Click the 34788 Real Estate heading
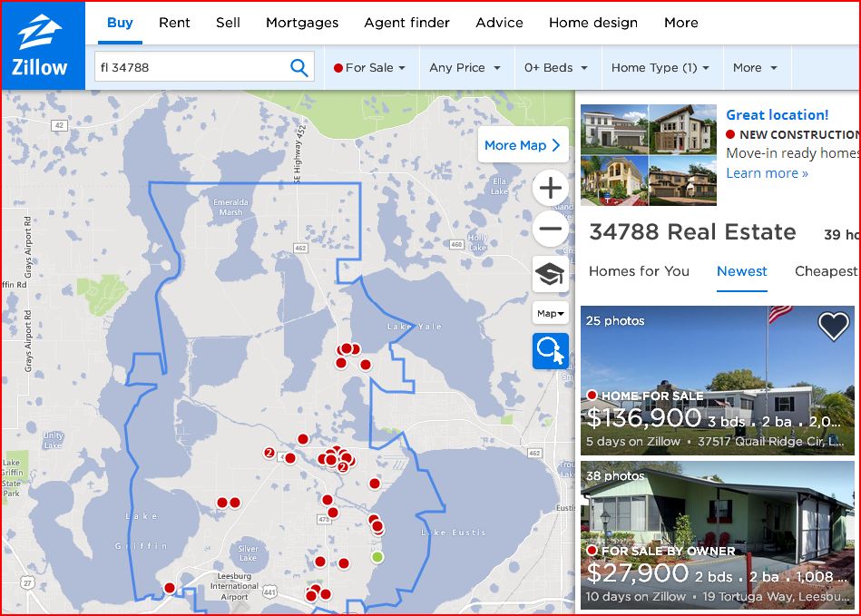 (692, 231)
